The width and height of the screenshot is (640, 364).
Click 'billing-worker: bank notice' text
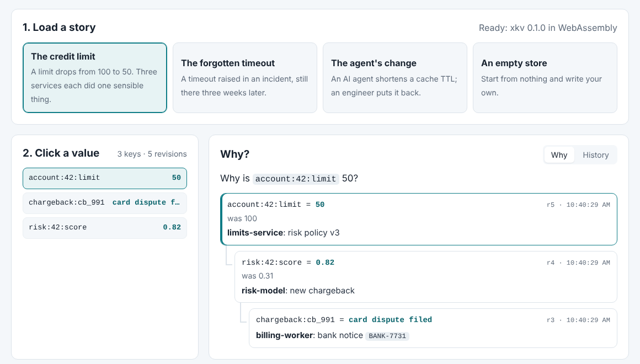(x=310, y=335)
